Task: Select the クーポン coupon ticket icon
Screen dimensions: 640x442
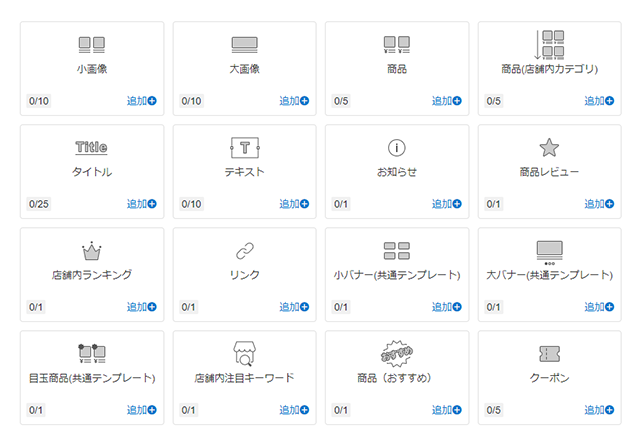Action: (549, 354)
